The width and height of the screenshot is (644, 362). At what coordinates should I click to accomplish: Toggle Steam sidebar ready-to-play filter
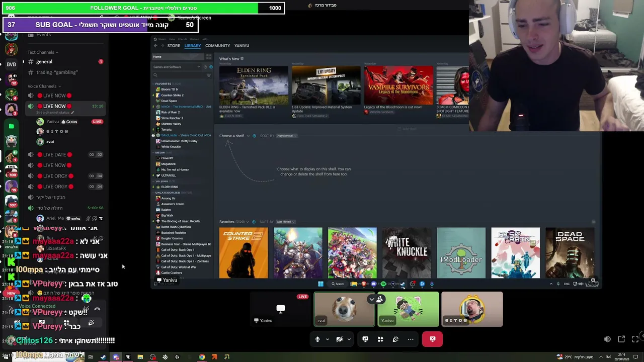coord(211,67)
